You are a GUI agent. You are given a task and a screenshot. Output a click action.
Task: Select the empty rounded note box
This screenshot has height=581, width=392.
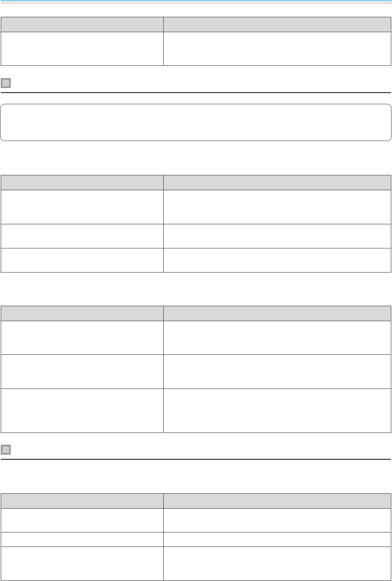click(x=196, y=122)
